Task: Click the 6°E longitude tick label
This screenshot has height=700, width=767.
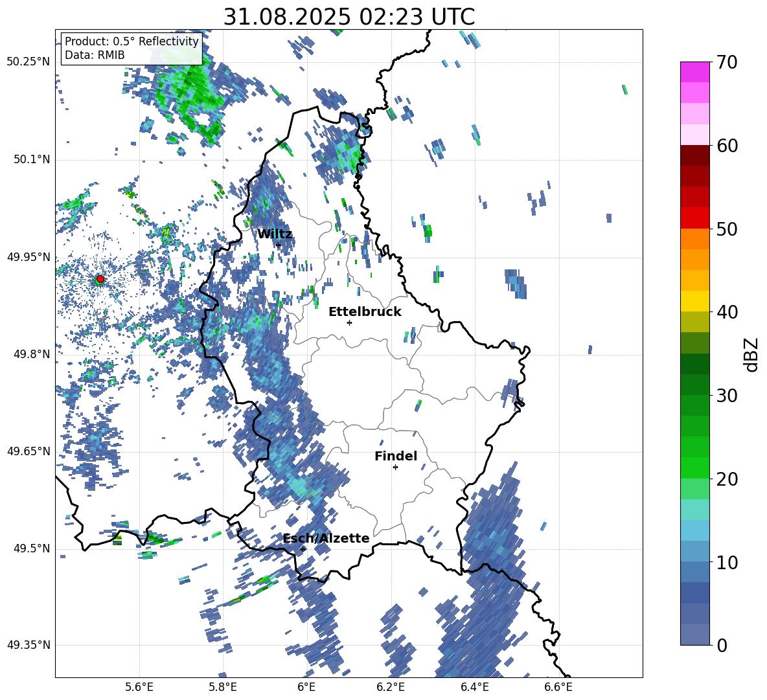Action: [x=306, y=688]
